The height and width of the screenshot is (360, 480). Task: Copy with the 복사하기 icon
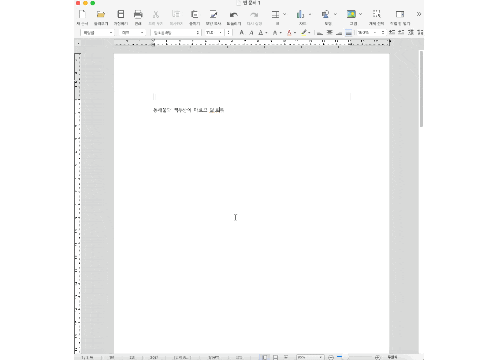click(176, 14)
